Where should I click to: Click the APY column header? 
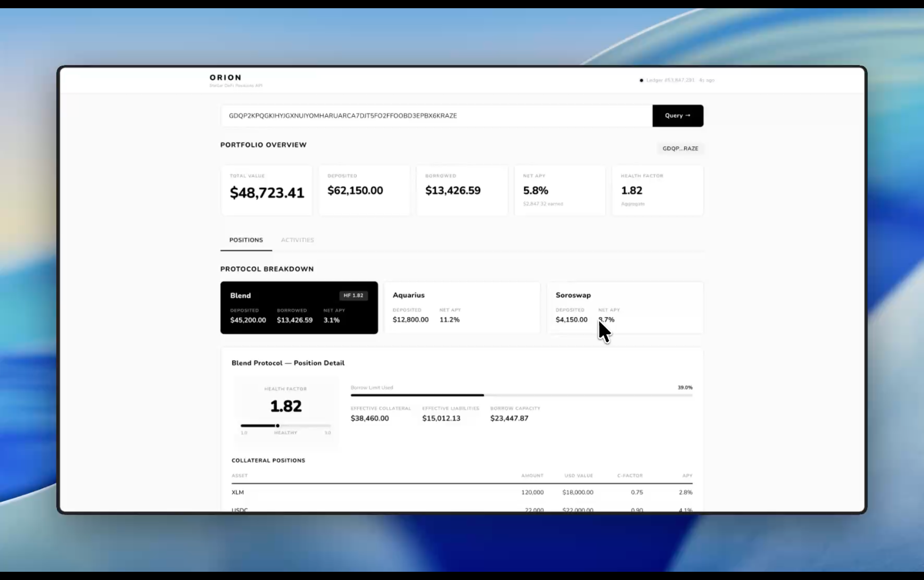tap(687, 475)
